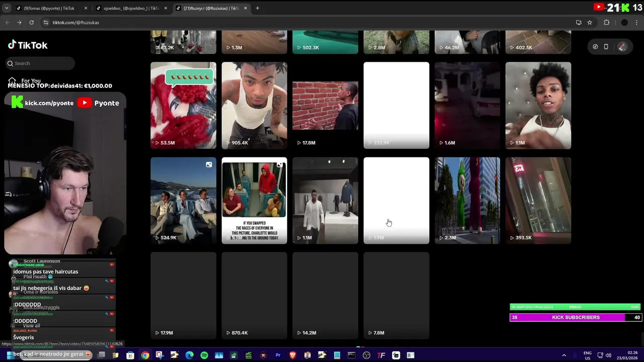Open the dark car video with 1.6M views
644x362 pixels.
467,105
